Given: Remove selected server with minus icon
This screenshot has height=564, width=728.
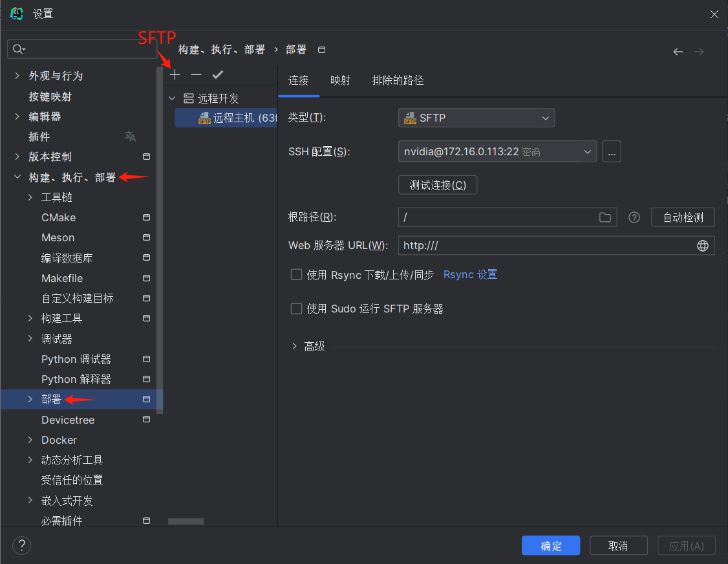Looking at the screenshot, I should [196, 75].
